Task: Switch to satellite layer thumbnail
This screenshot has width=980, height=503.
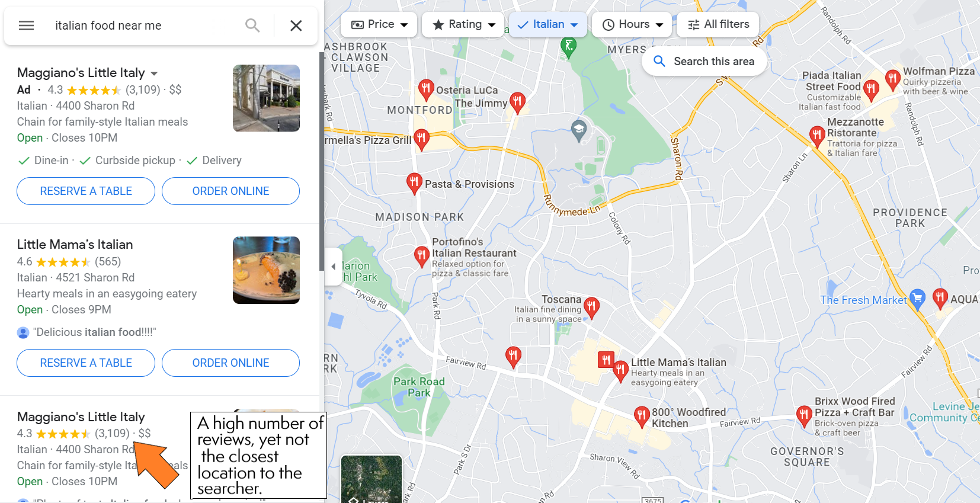Action: point(371,479)
